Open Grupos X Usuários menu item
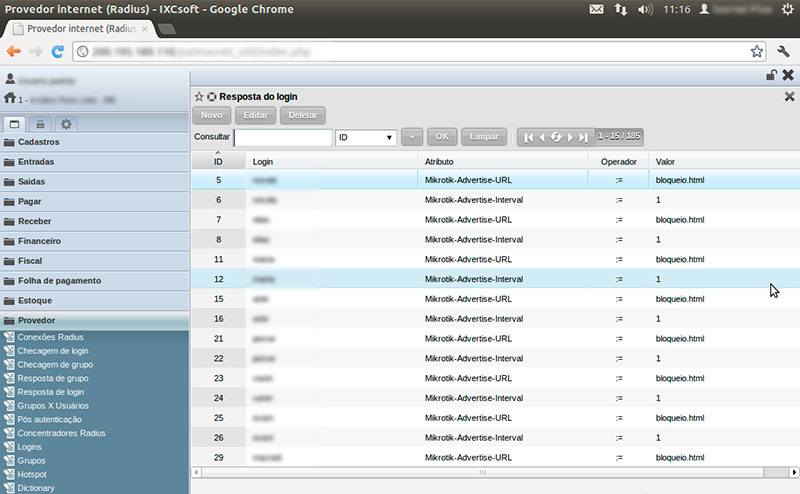 click(53, 406)
